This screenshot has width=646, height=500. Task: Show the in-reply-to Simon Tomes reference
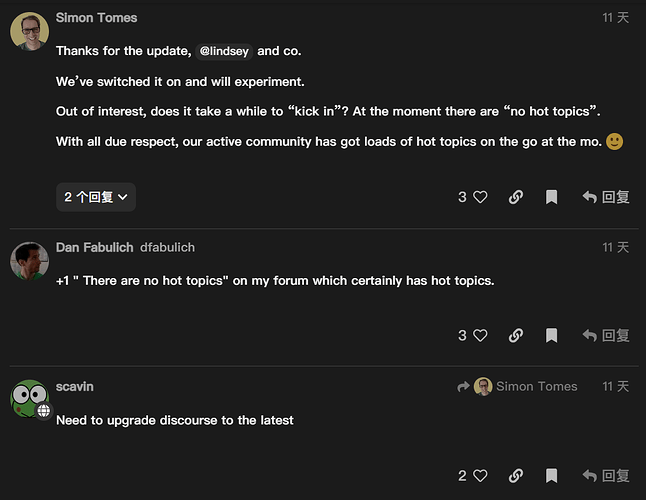525,386
